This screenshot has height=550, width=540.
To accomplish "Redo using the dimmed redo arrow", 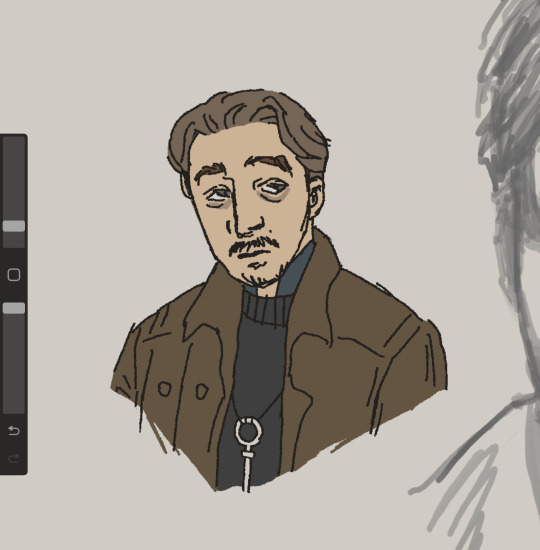I will pos(14,458).
